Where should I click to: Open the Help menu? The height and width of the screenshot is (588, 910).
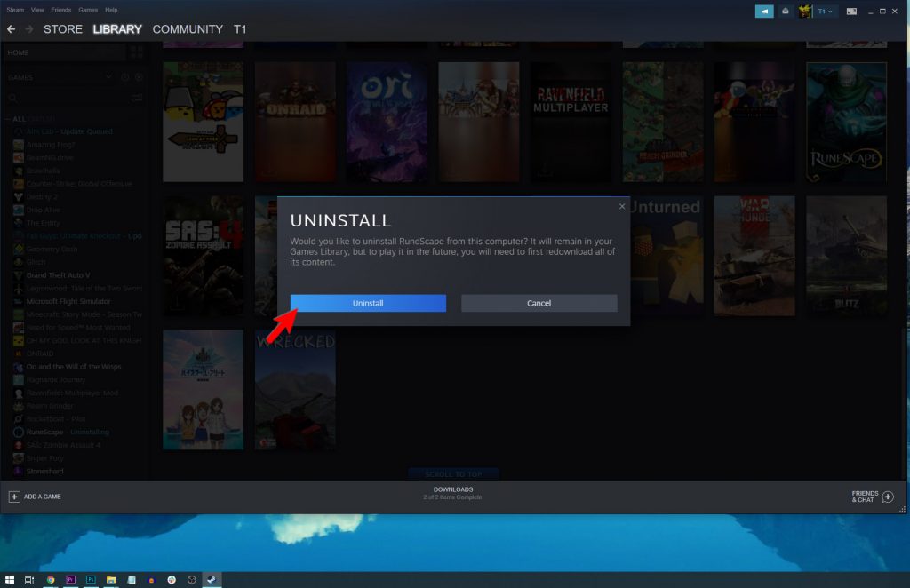pos(111,10)
